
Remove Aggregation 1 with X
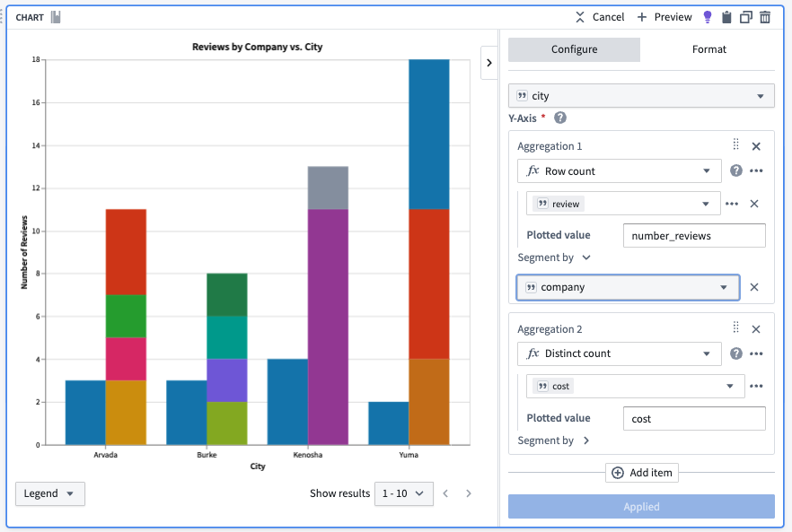pyautogui.click(x=756, y=146)
